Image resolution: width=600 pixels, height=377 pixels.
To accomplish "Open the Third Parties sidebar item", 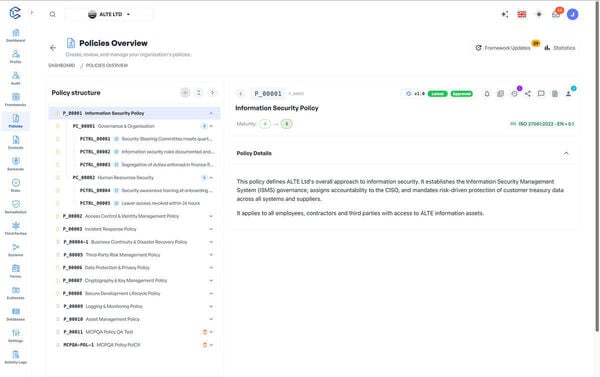I will (16, 228).
